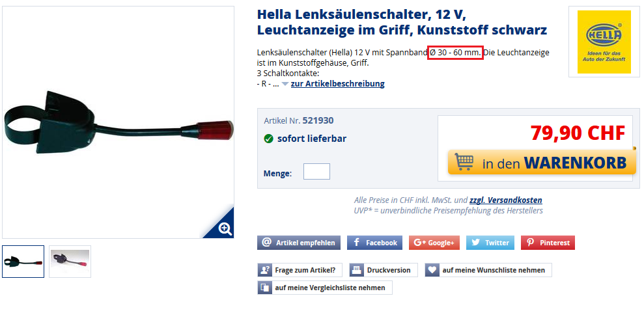Image resolution: width=644 pixels, height=311 pixels.
Task: Click the question icon for Frage zum Artikel
Action: [264, 270]
